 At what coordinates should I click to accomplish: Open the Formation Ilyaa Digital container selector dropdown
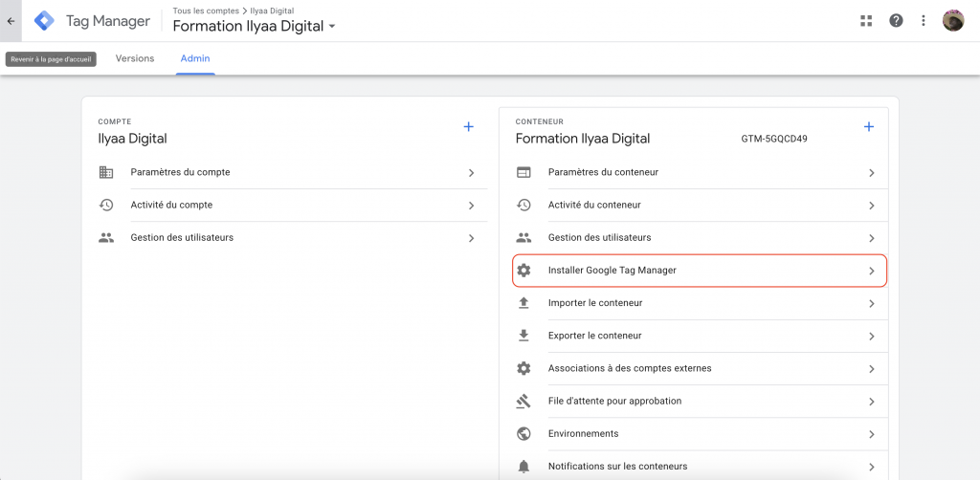pos(255,26)
